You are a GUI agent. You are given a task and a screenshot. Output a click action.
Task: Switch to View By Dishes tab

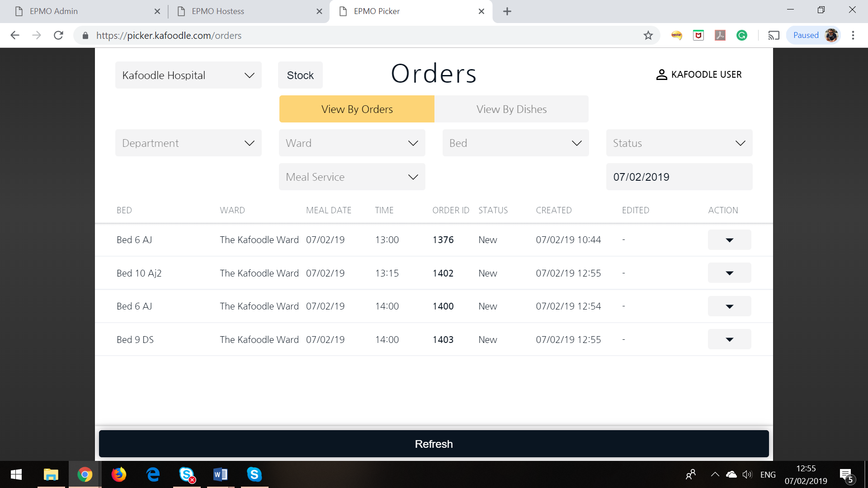[x=511, y=109]
